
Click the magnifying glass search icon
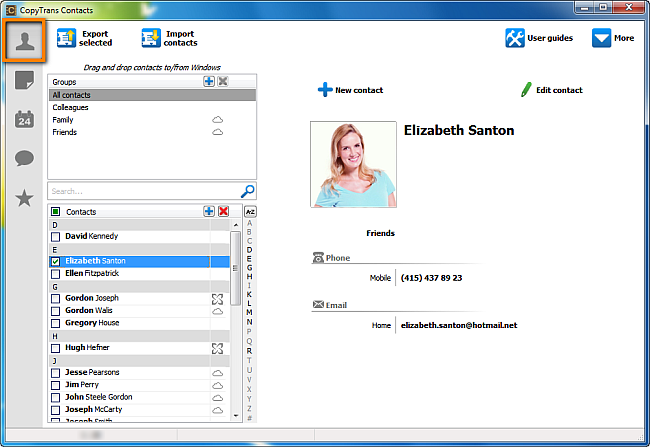click(247, 191)
